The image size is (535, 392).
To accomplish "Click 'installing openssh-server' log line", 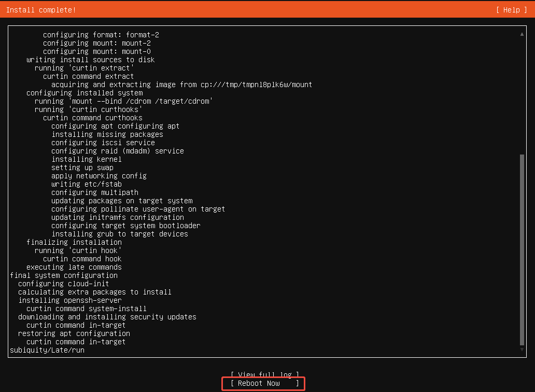I will click(x=70, y=300).
